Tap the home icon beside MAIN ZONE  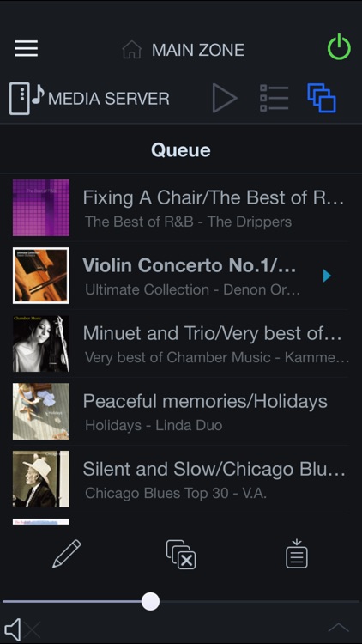pos(132,50)
